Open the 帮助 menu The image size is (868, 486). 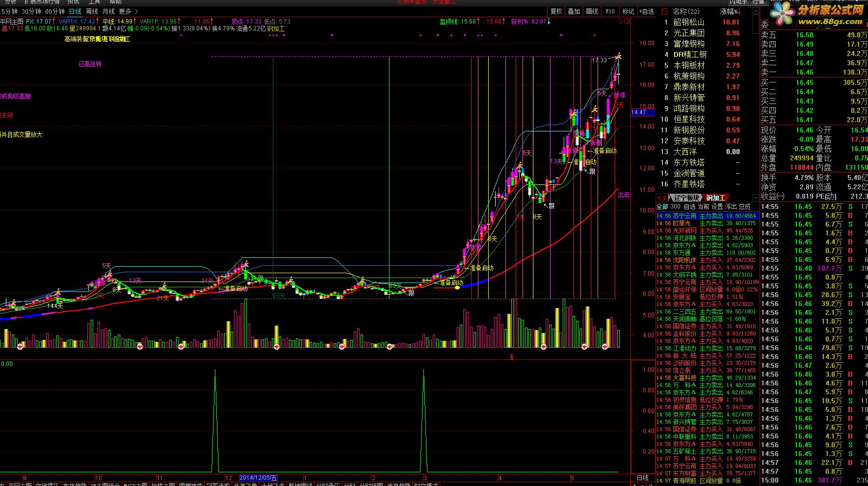115,2
